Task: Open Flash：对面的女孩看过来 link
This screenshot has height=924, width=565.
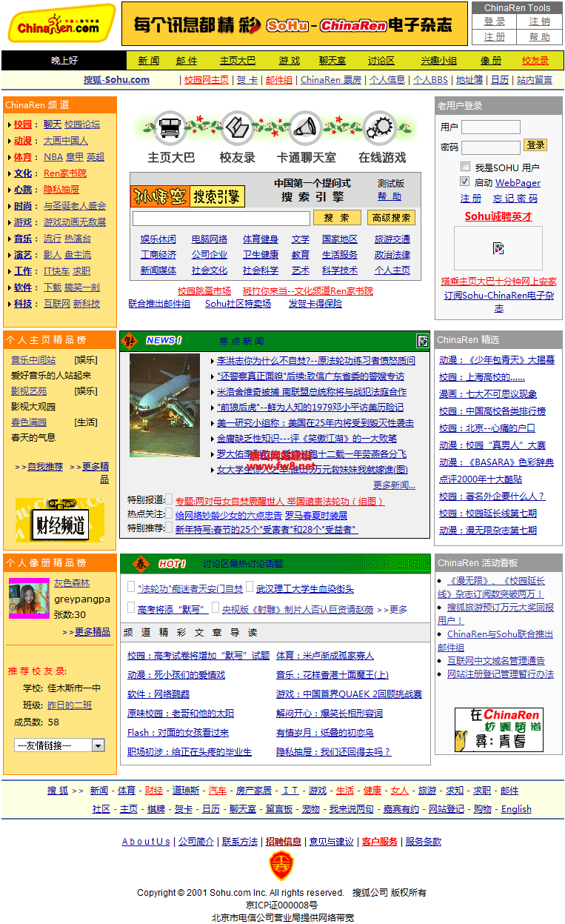Action: point(178,733)
